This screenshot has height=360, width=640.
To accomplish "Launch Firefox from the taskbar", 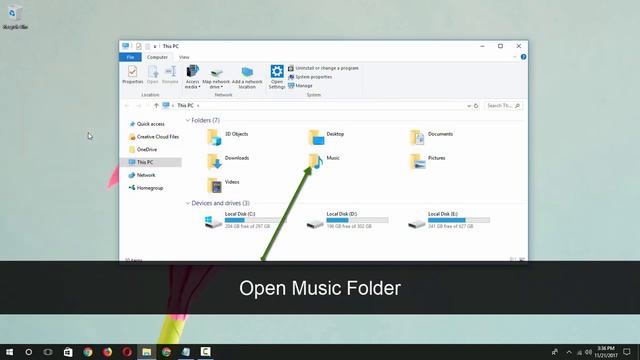I will coord(107,352).
